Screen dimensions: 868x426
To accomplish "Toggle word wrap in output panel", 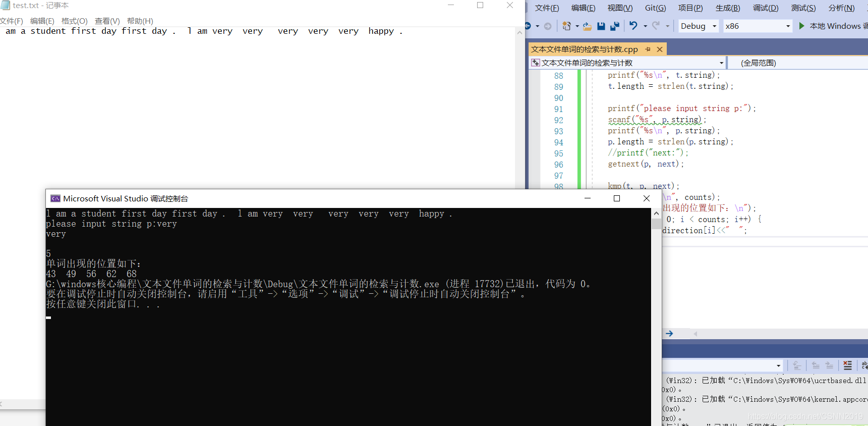I will click(864, 365).
